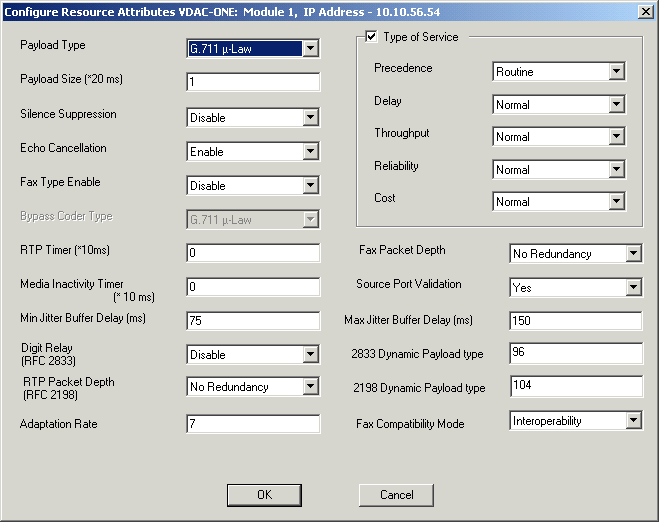Expand the Fax Packet Depth dropdown

tap(633, 254)
